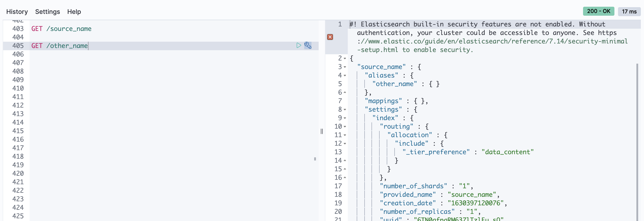Click the "data_content" value
The width and height of the screenshot is (644, 221).
click(x=508, y=152)
